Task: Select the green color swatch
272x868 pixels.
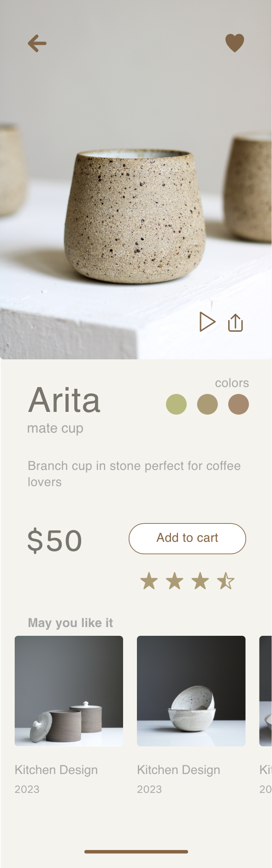Action: click(x=176, y=405)
